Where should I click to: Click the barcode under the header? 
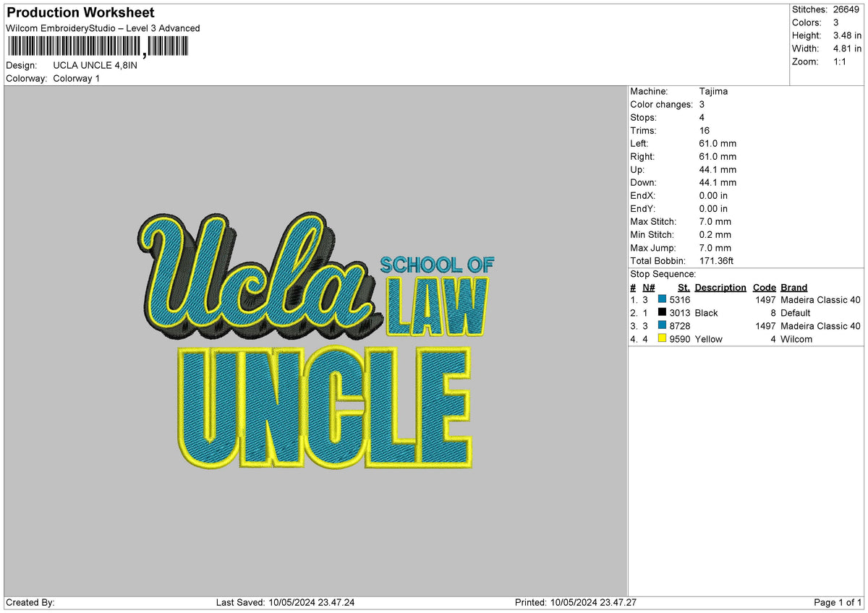click(x=97, y=47)
